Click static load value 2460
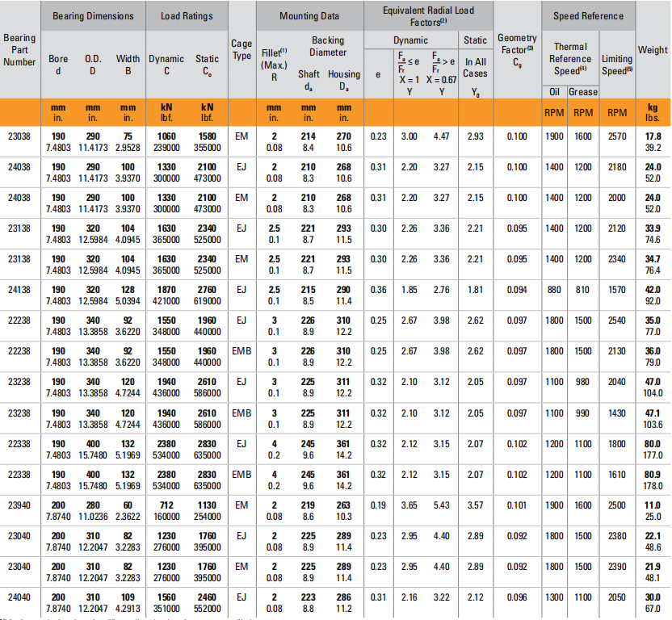The height and width of the screenshot is (620, 672). [x=207, y=597]
